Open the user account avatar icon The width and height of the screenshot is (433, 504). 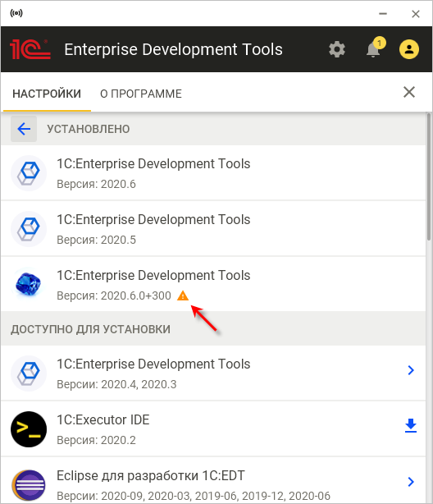[x=409, y=49]
